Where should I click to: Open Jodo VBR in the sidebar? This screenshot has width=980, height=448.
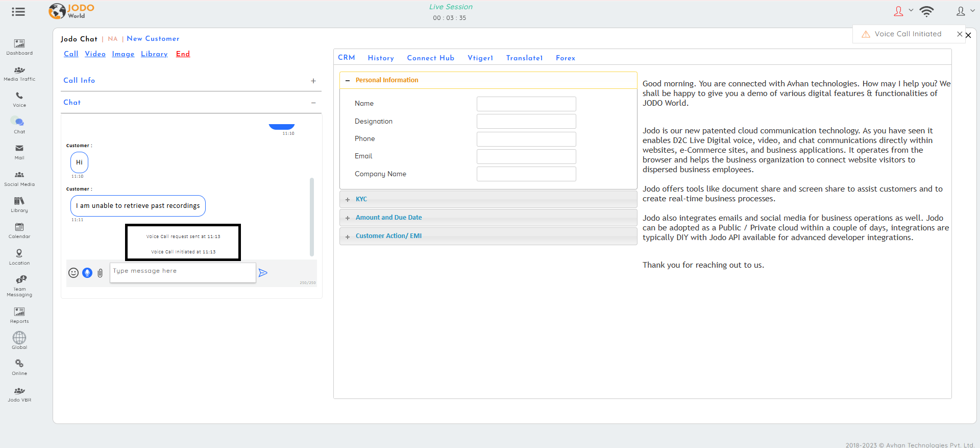click(19, 394)
